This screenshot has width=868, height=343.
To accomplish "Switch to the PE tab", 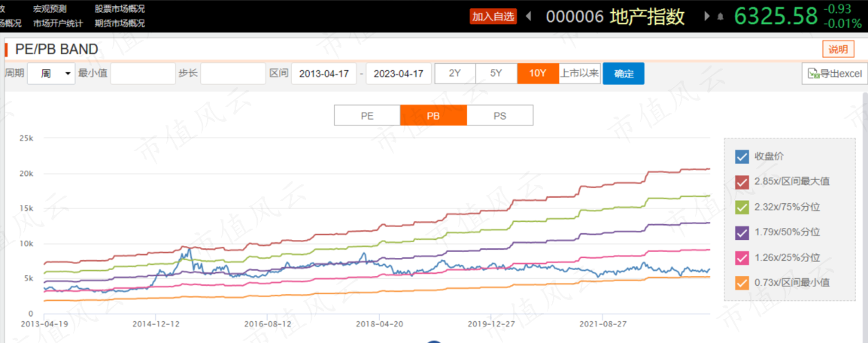I will [x=367, y=116].
